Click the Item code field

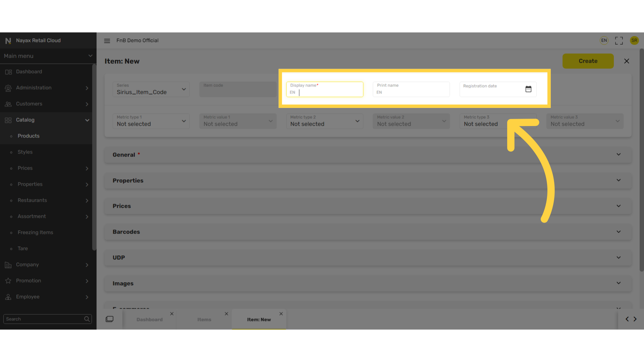click(x=238, y=89)
